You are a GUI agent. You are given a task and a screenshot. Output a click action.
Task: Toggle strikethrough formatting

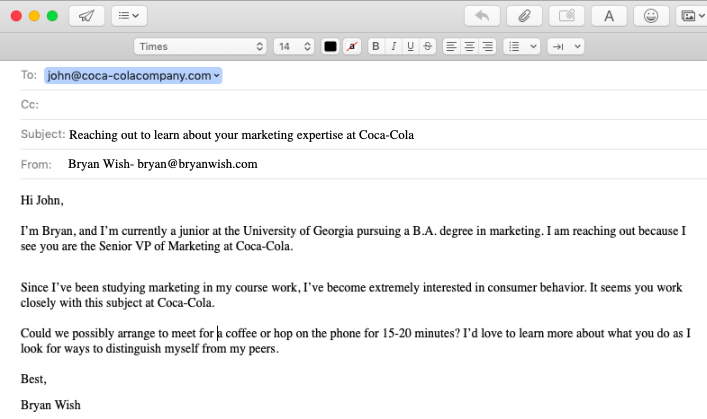[x=427, y=46]
